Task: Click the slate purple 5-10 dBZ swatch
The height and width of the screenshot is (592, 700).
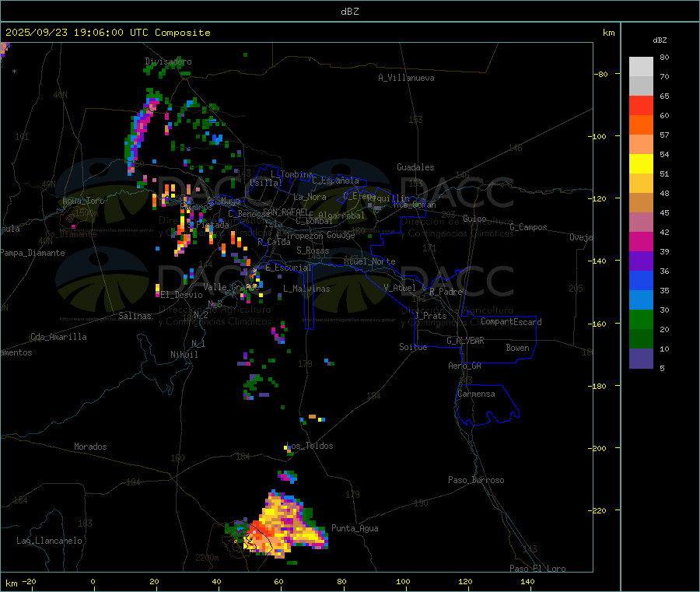Action: [x=641, y=359]
